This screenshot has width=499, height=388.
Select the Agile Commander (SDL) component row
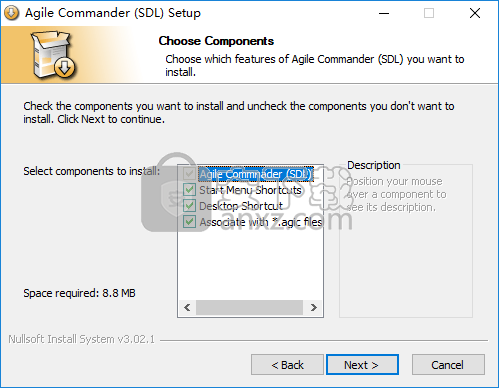point(256,174)
